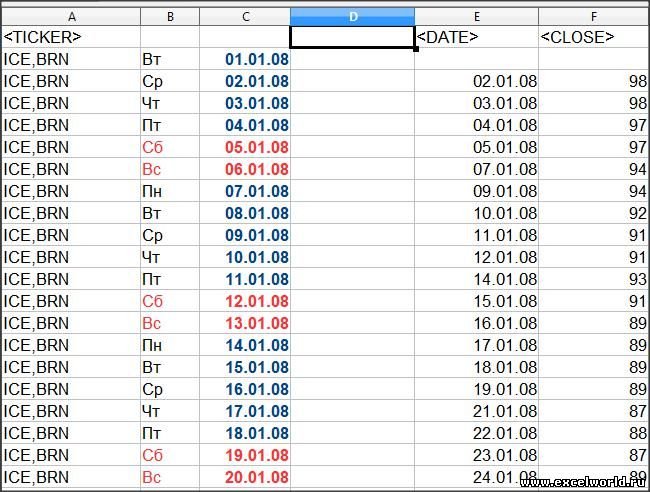Select 02.01.08 in the <DATE> column E

476,81
